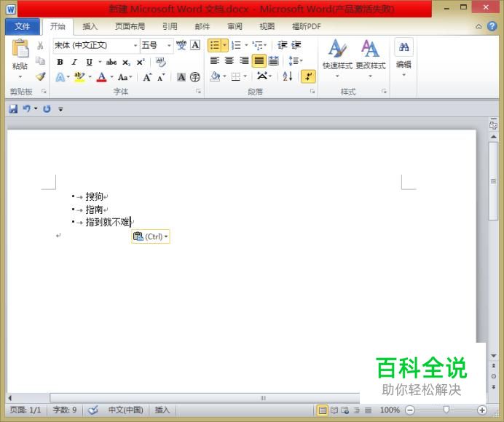Open the Change Case Aa dropdown
The image size is (504, 422).
pyautogui.click(x=125, y=77)
